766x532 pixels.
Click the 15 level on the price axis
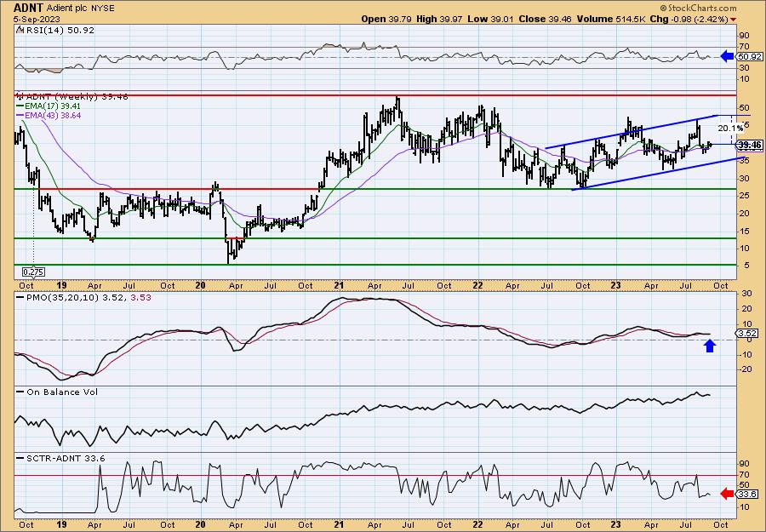tap(745, 231)
